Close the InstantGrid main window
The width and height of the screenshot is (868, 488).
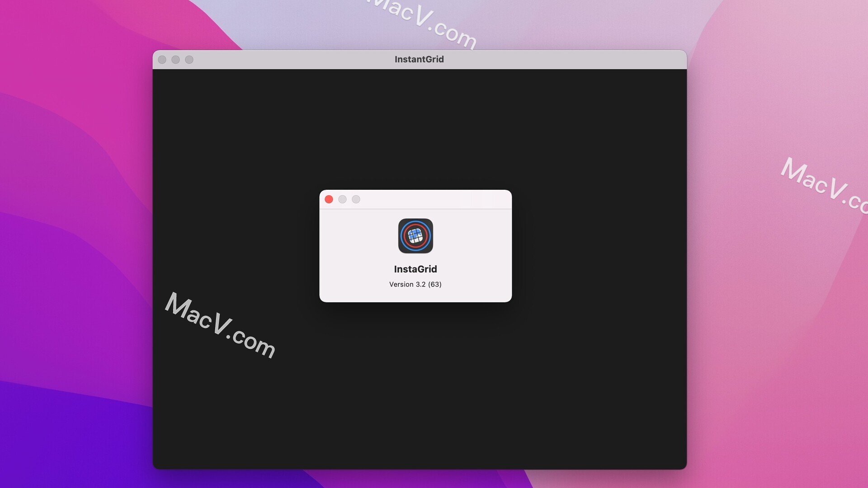click(162, 60)
